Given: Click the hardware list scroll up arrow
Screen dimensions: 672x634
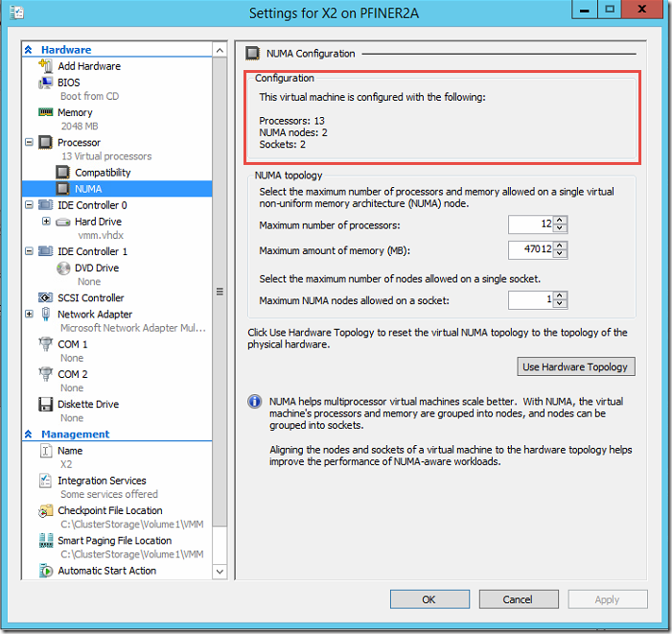Looking at the screenshot, I should (220, 50).
